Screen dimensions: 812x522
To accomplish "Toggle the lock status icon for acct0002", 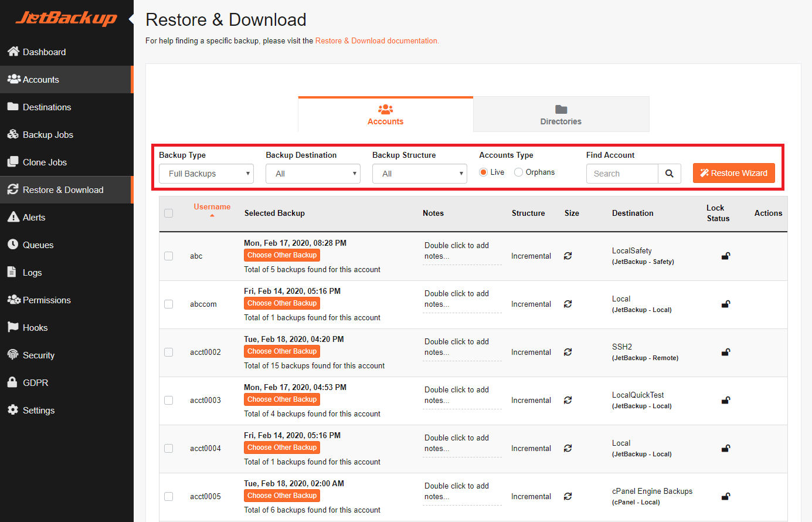I will point(726,352).
